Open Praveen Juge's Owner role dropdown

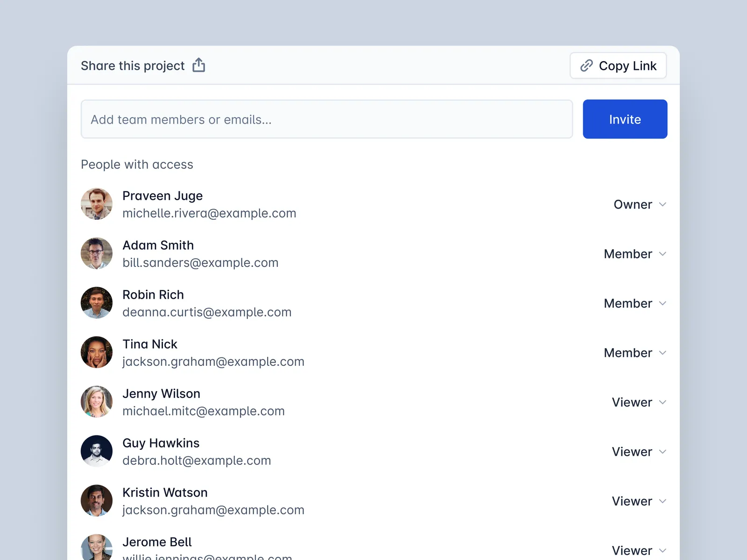639,204
